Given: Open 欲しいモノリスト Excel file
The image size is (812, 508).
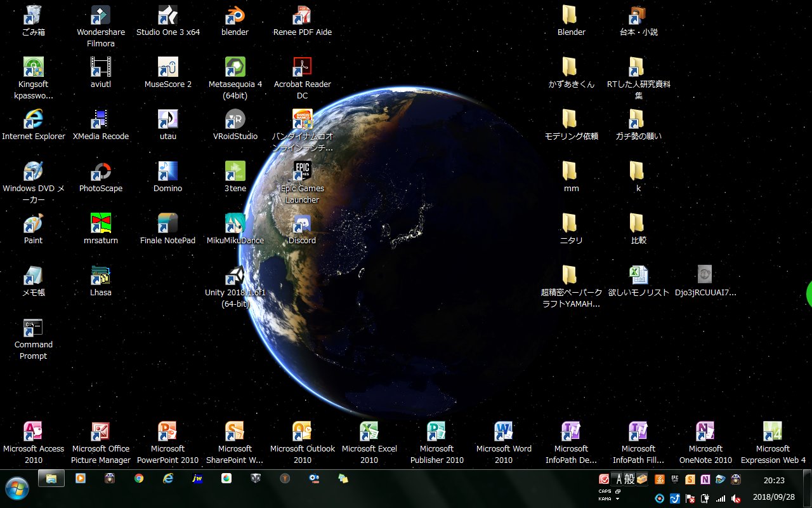Looking at the screenshot, I should click(x=638, y=281).
